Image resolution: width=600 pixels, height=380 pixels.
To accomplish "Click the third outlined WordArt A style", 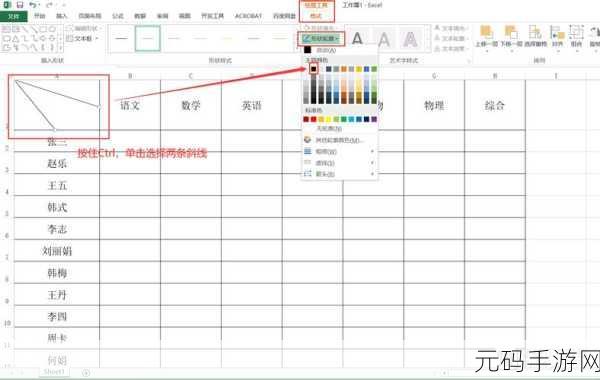I will pos(410,39).
